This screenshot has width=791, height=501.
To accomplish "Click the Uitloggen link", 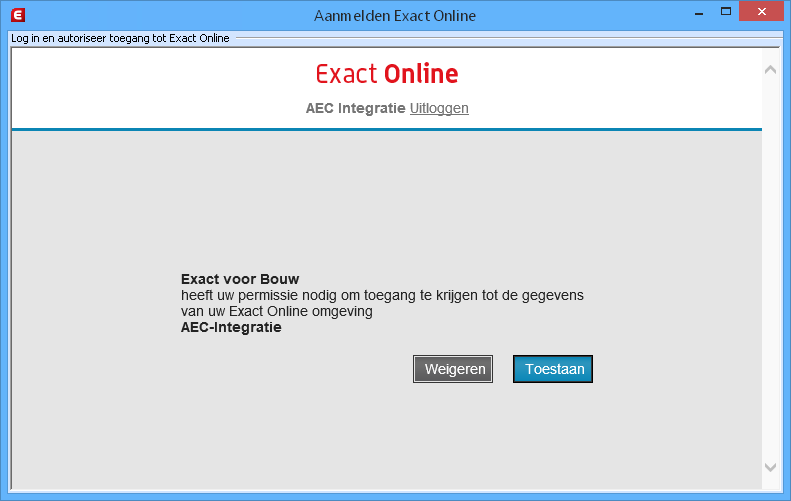I will (x=439, y=108).
